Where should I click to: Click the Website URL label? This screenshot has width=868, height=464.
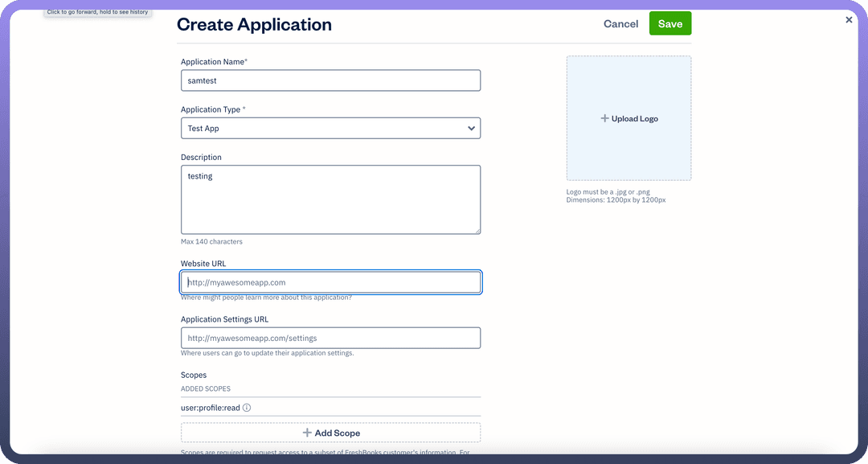pyautogui.click(x=203, y=264)
